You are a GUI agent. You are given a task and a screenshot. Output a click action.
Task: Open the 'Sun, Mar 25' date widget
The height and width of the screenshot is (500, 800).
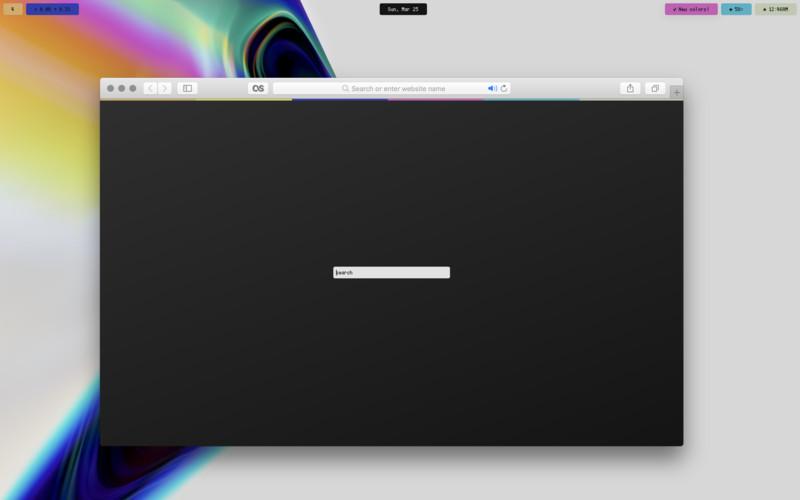coord(403,9)
